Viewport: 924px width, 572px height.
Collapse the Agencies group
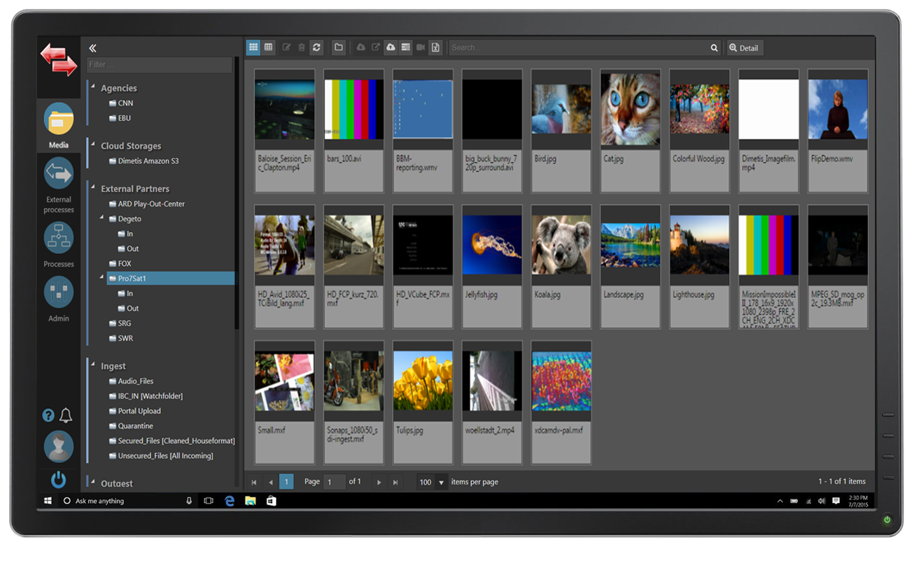coord(93,86)
